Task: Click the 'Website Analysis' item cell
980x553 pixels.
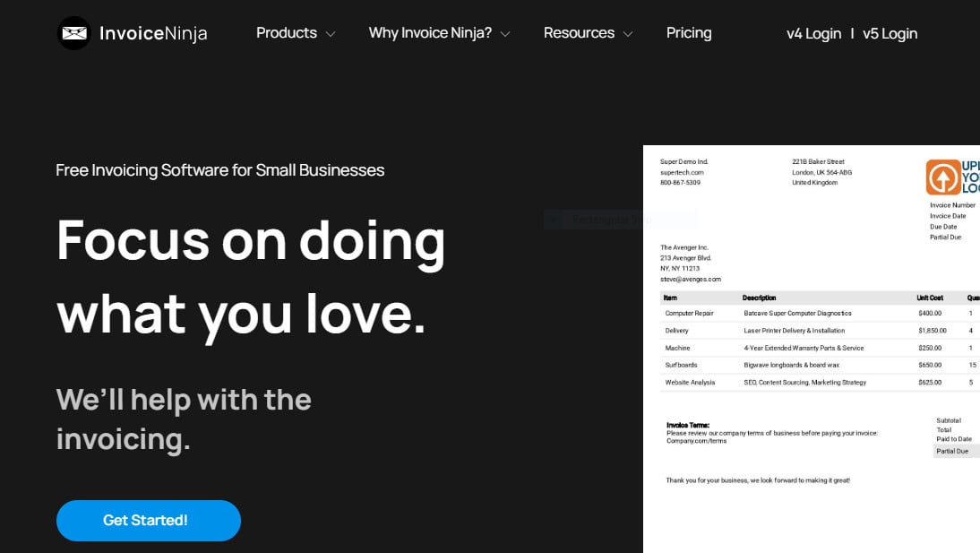Action: point(690,382)
